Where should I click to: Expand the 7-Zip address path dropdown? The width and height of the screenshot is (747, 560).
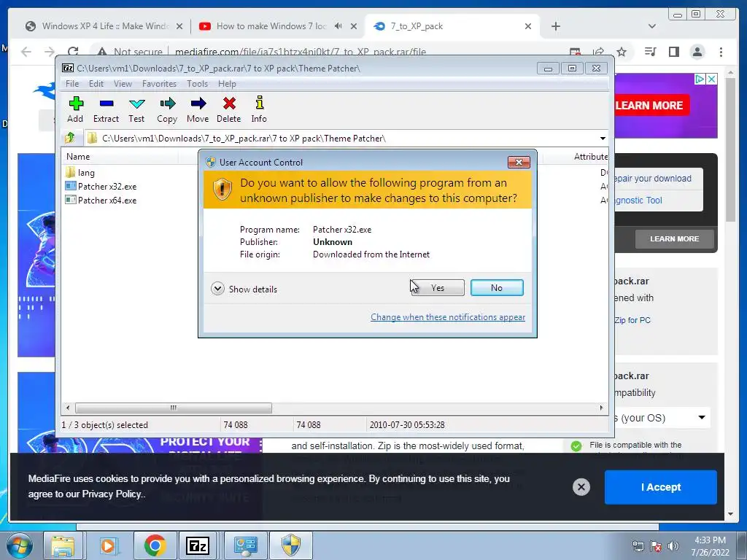(x=603, y=138)
